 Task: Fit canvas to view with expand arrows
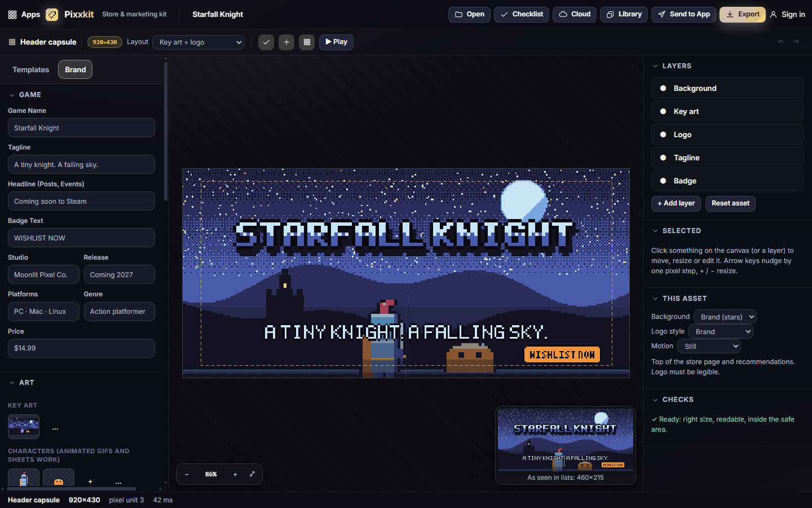(x=252, y=474)
